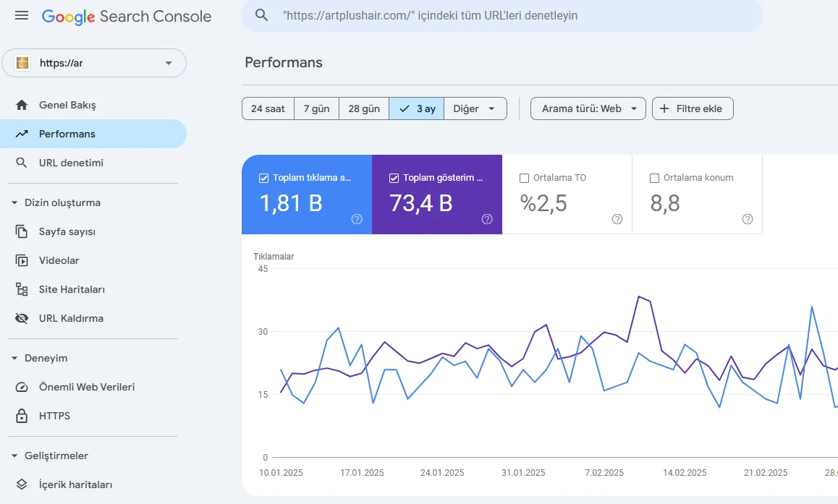Click the Genel Bakış home icon
This screenshot has width=838, height=504.
(x=22, y=105)
